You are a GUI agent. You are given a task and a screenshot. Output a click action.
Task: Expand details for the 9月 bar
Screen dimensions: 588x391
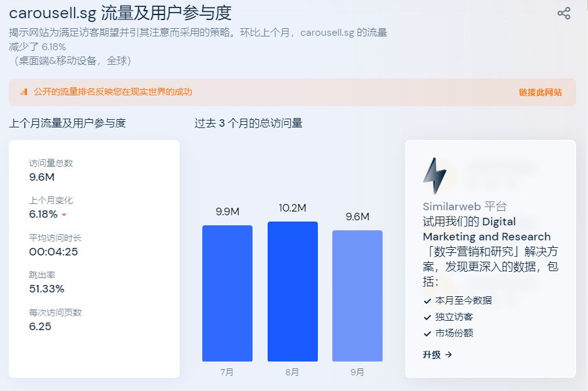point(357,295)
